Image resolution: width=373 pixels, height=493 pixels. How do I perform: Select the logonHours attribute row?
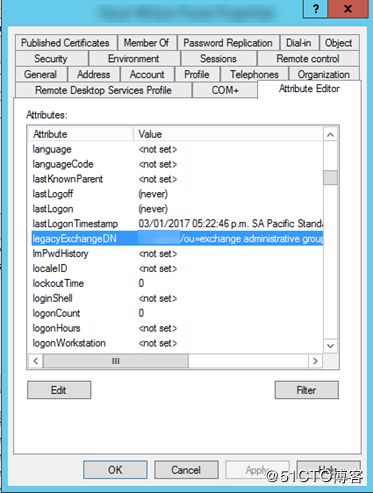point(176,328)
